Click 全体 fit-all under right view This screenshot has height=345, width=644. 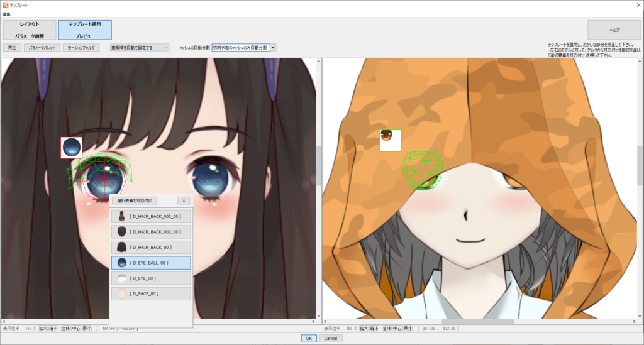(x=387, y=329)
